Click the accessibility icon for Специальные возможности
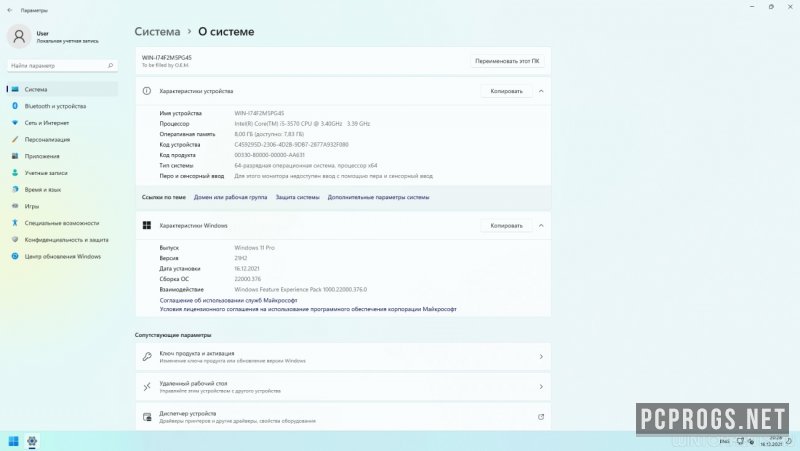 click(15, 223)
